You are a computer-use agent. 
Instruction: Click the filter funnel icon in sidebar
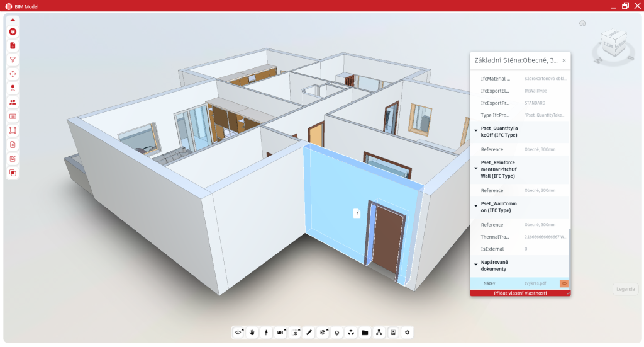(13, 60)
